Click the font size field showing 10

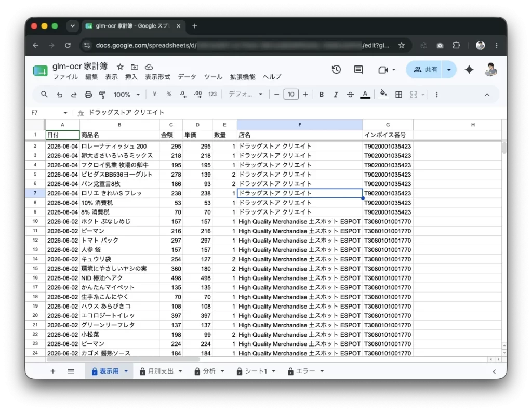pyautogui.click(x=291, y=95)
